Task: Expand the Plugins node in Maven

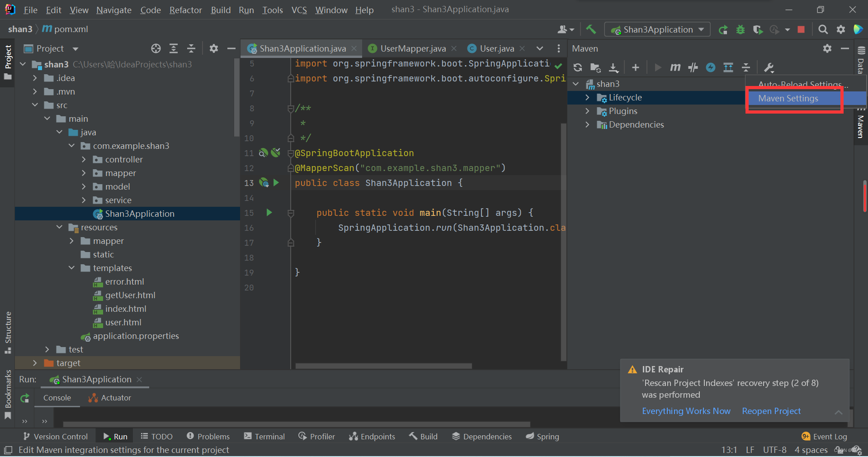Action: [x=587, y=111]
